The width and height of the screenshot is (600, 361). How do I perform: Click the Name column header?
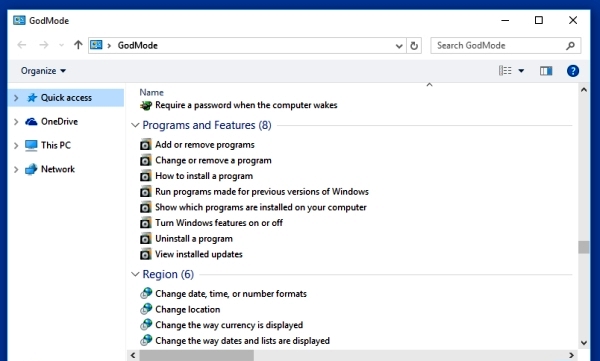click(x=152, y=92)
